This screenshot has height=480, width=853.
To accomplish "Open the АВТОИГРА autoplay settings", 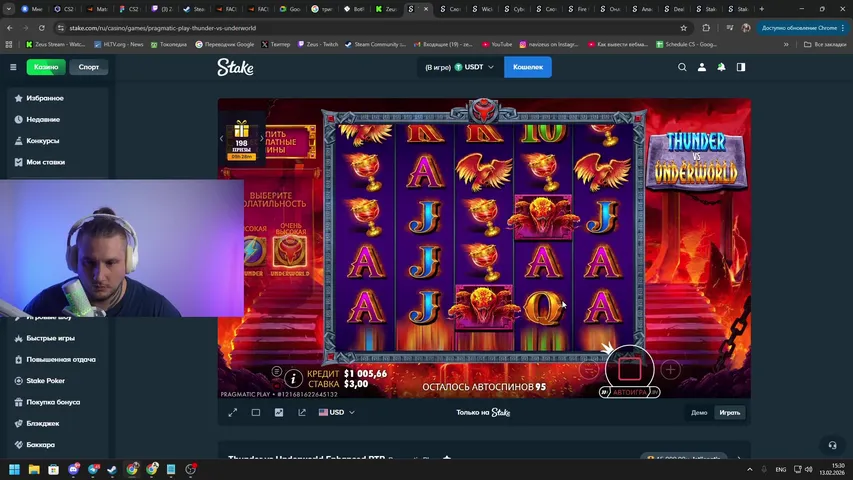I will (x=630, y=392).
